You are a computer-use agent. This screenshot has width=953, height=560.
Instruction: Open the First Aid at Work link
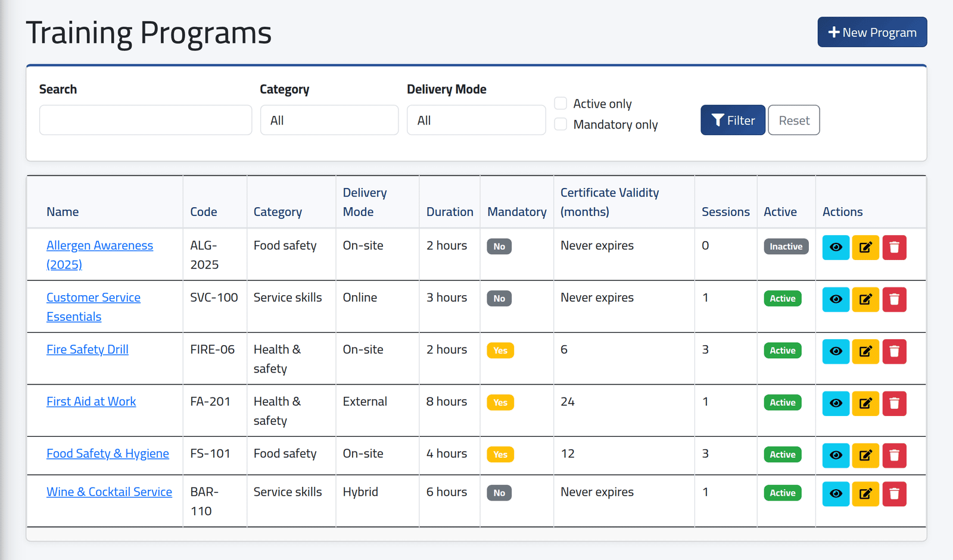click(91, 402)
